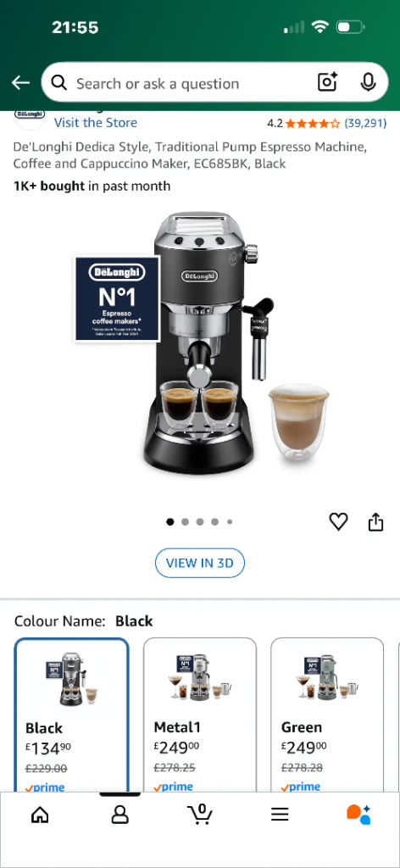Open the 39,291 customer ratings link
The height and width of the screenshot is (868, 400).
tap(365, 123)
